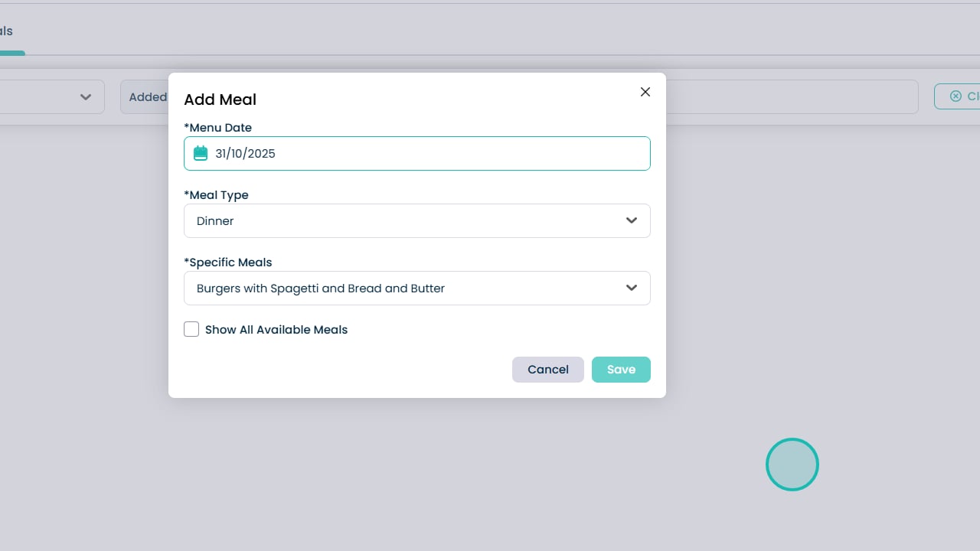The width and height of the screenshot is (980, 551).
Task: Expand the background filter dropdown chevron left of Added
Action: tap(86, 97)
